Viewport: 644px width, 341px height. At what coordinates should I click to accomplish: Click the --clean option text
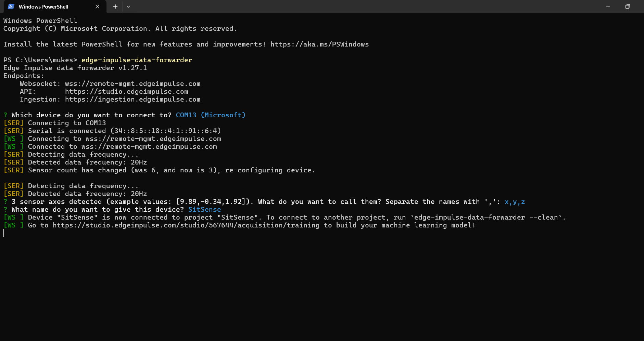(543, 218)
